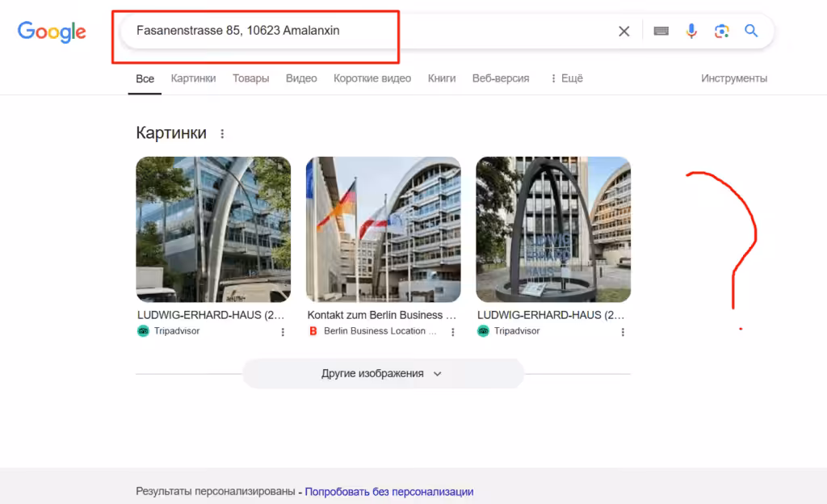Click Попробовать без персонализации link
The image size is (827, 504).
(388, 491)
